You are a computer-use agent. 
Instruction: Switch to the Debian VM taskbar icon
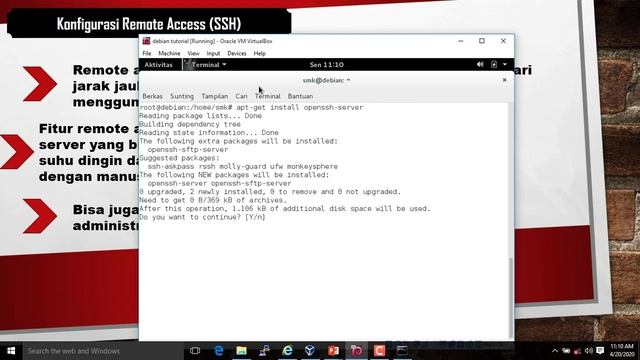[356, 351]
